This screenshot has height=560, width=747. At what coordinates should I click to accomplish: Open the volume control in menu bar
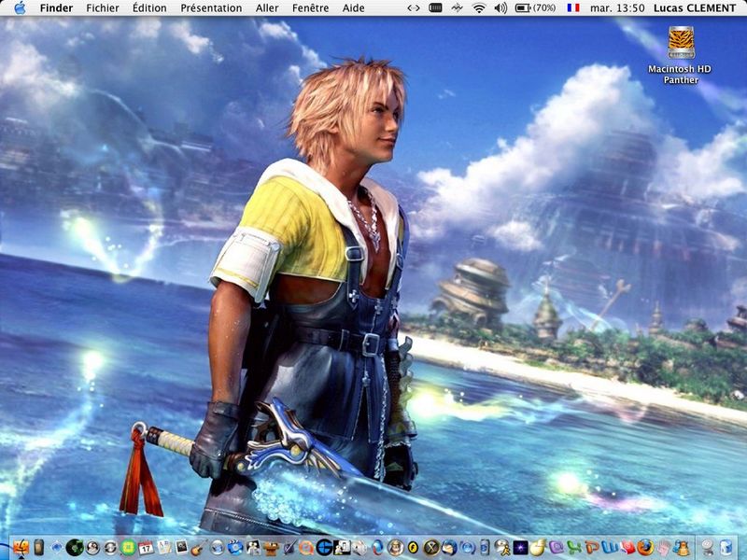pyautogui.click(x=500, y=7)
